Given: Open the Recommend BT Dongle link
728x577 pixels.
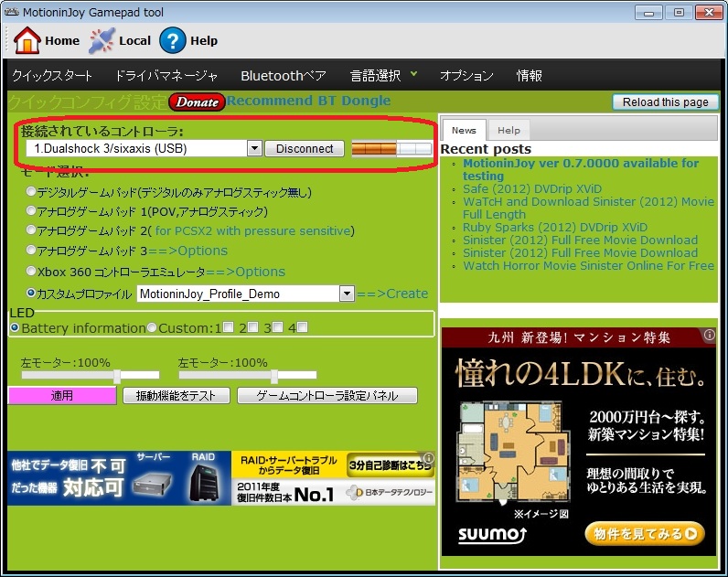Looking at the screenshot, I should pyautogui.click(x=309, y=101).
